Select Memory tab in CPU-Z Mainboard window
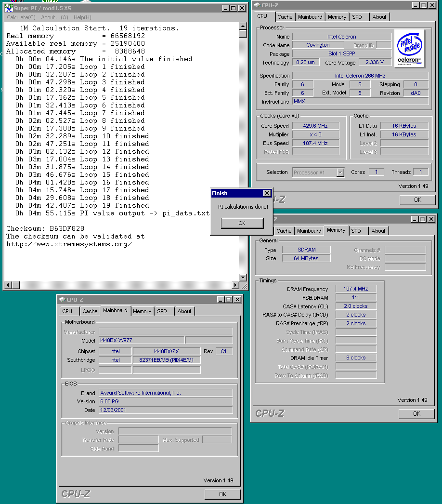This screenshot has height=504, width=442. (x=142, y=311)
